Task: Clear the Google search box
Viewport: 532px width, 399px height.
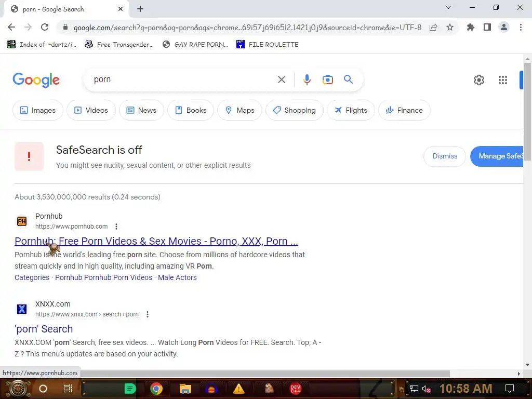Action: tap(282, 79)
